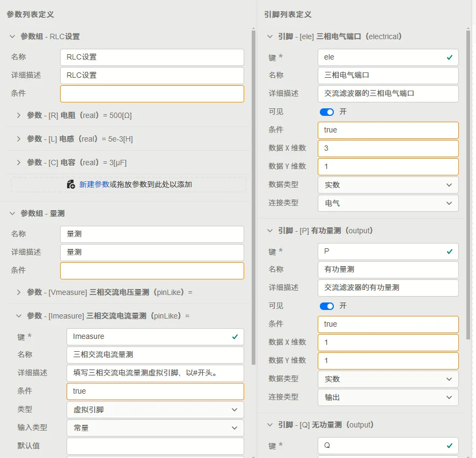Open 连接类型 dropdown showing 电气
476x458 pixels.
tap(388, 203)
